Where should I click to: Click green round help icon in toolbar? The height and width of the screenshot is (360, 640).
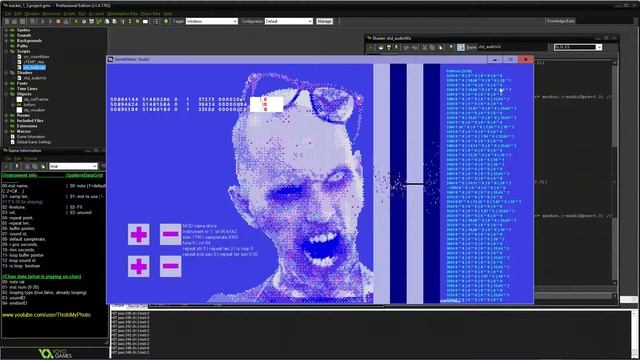point(166,21)
